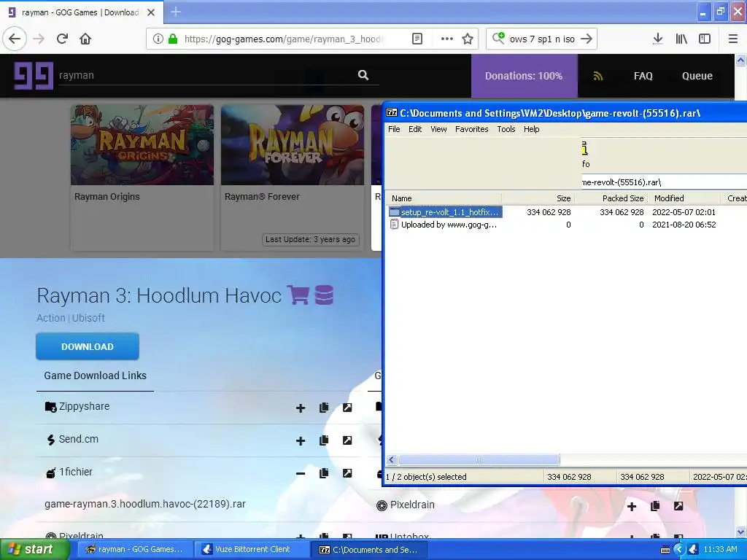The width and height of the screenshot is (747, 560).
Task: Open Firefox hamburger menu
Action: coord(732,39)
